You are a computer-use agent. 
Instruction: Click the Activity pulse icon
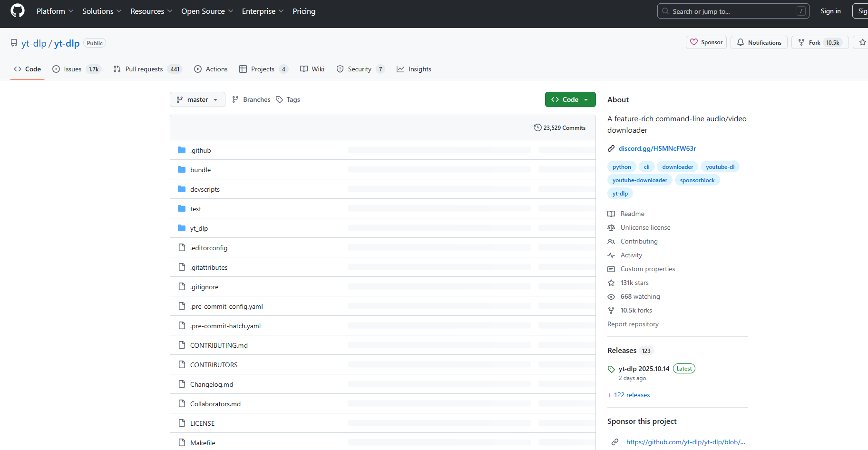tap(611, 255)
